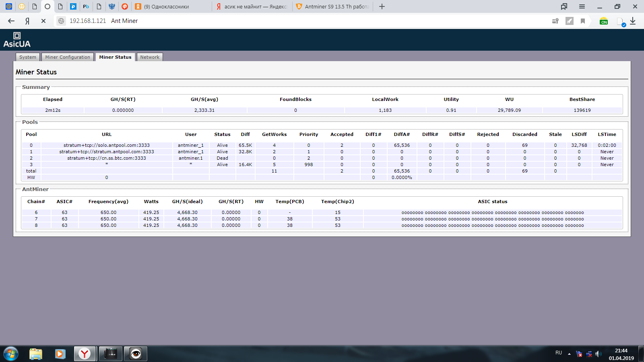644x362 pixels.
Task: Click the BestShare value 139619
Action: click(582, 110)
